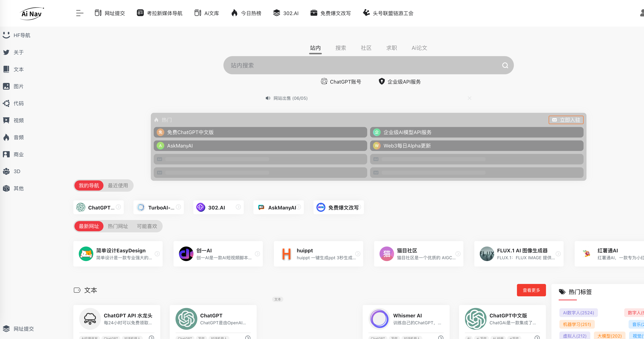Click the 查看更多 red button
This screenshot has width=644, height=339.
(531, 290)
